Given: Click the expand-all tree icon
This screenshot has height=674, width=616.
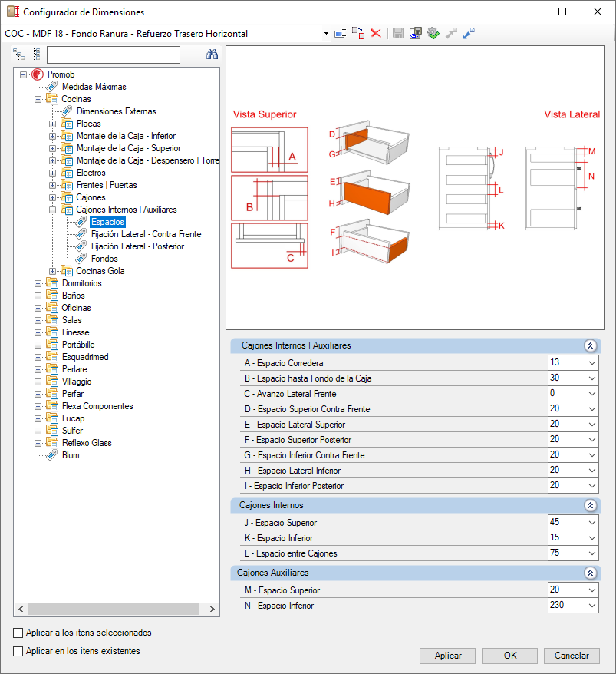Looking at the screenshot, I should pos(19,55).
